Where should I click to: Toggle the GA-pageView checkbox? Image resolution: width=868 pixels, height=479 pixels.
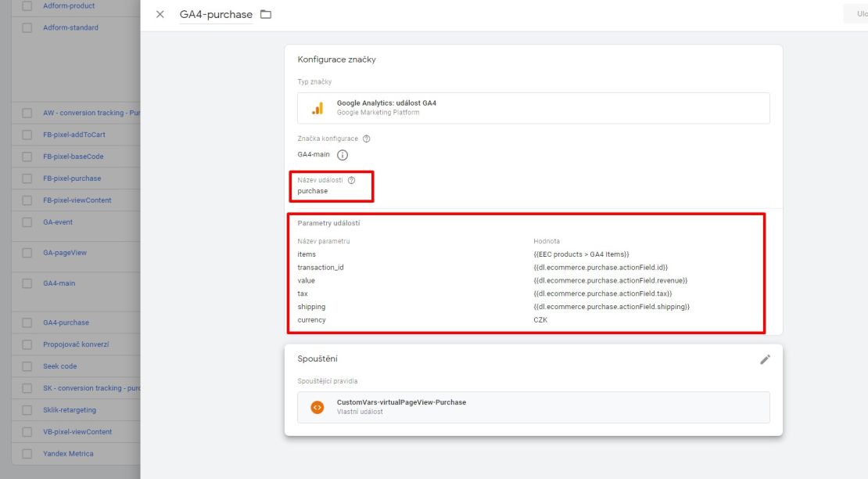point(27,253)
